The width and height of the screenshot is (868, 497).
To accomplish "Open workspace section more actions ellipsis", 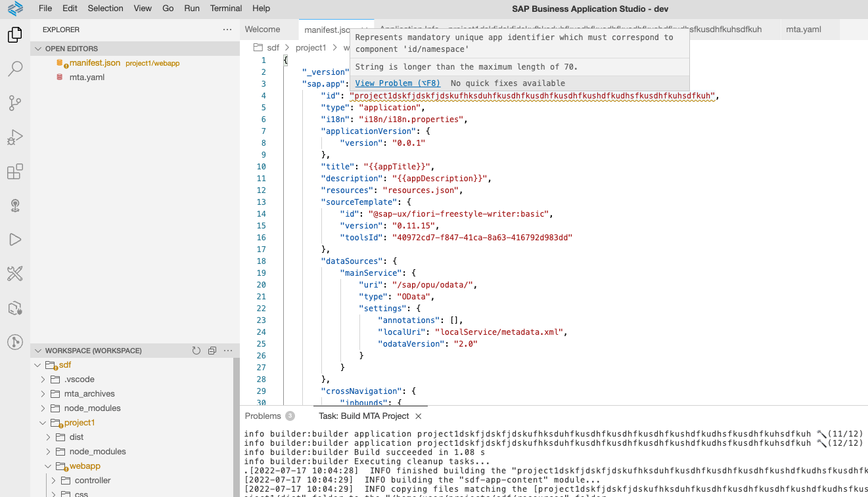I will tap(227, 351).
